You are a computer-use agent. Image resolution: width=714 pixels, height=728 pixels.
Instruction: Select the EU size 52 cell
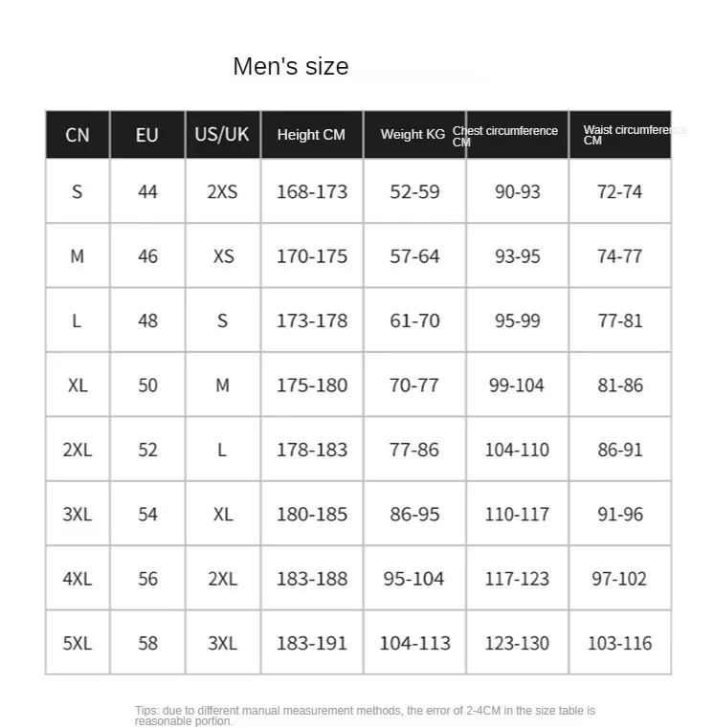click(147, 450)
